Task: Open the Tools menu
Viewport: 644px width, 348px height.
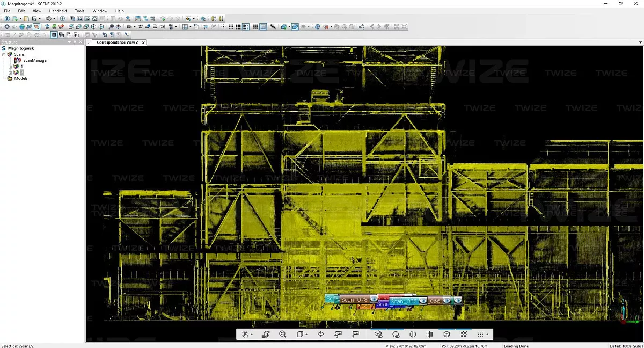Action: [79, 11]
